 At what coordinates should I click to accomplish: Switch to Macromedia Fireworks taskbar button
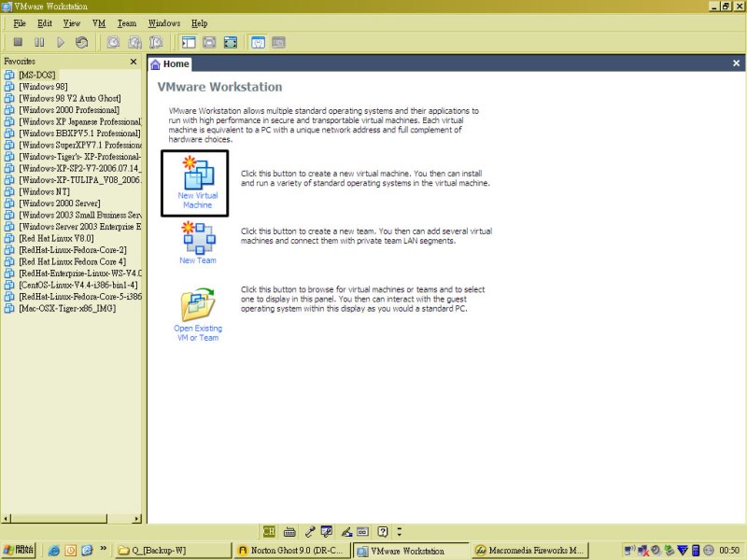pyautogui.click(x=530, y=551)
